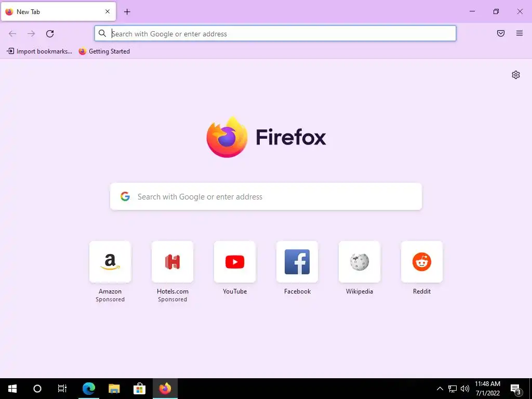Click the Firefox taskbar icon
The height and width of the screenshot is (399, 532).
tap(165, 389)
